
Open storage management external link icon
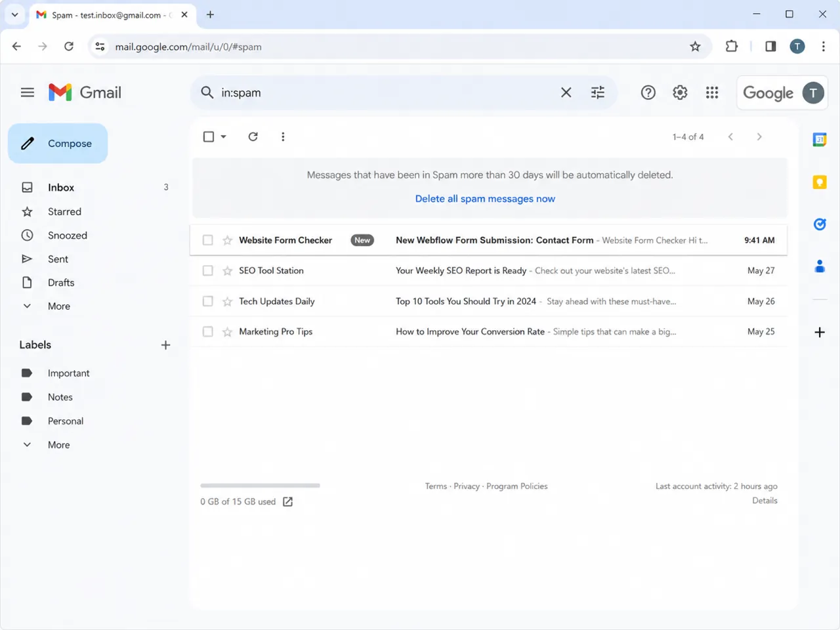(287, 501)
